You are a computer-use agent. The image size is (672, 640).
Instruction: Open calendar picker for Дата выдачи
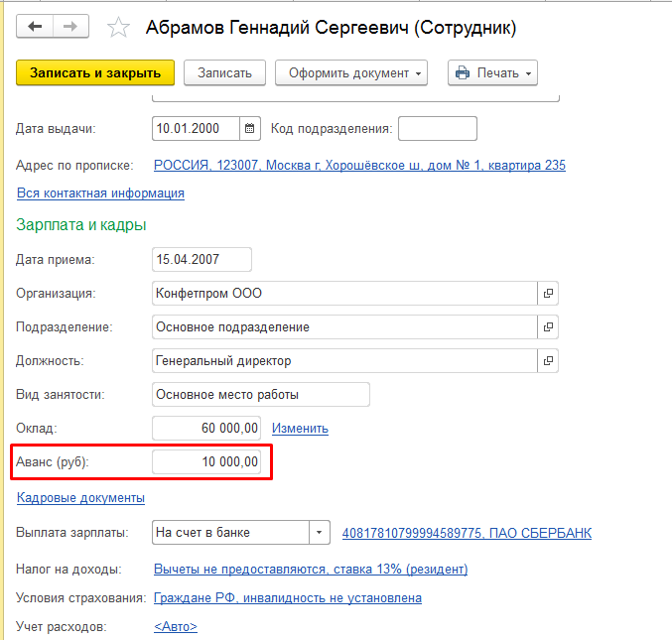click(x=250, y=128)
